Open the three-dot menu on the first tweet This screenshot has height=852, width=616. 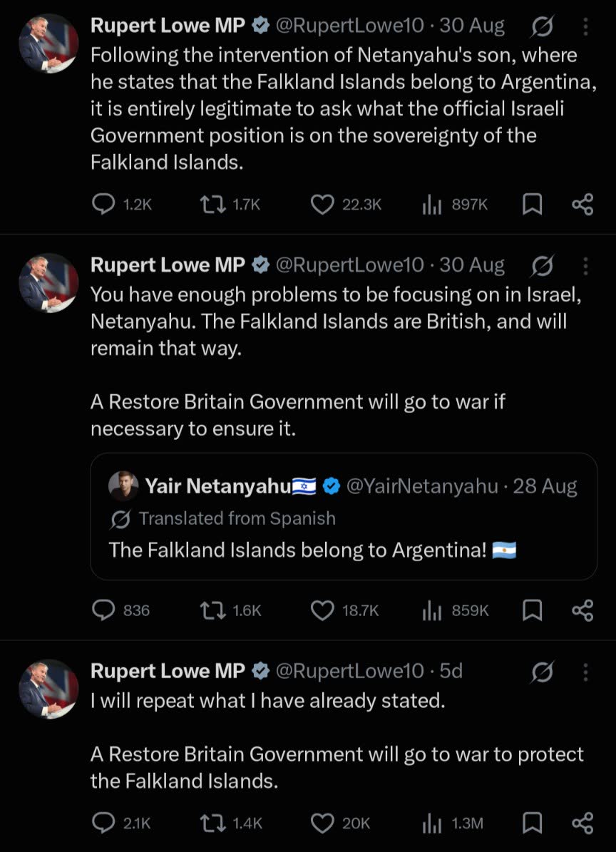[x=585, y=26]
